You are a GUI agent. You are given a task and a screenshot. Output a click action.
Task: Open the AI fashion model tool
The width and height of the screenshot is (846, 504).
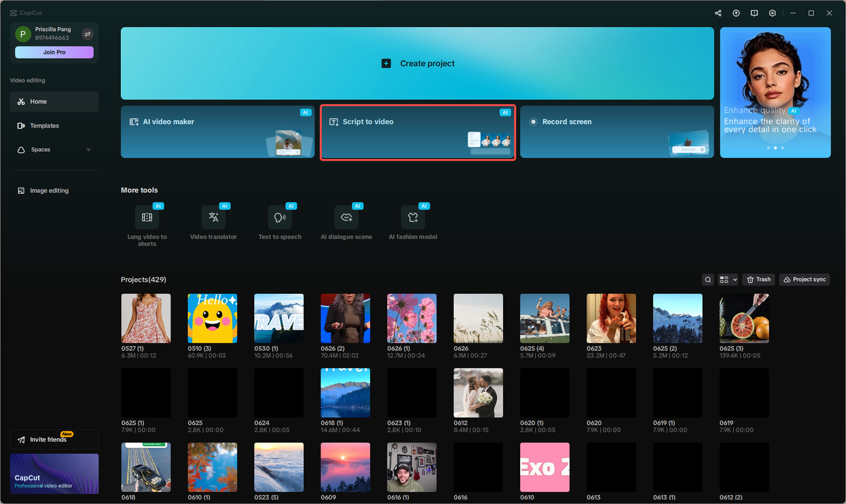pyautogui.click(x=412, y=218)
